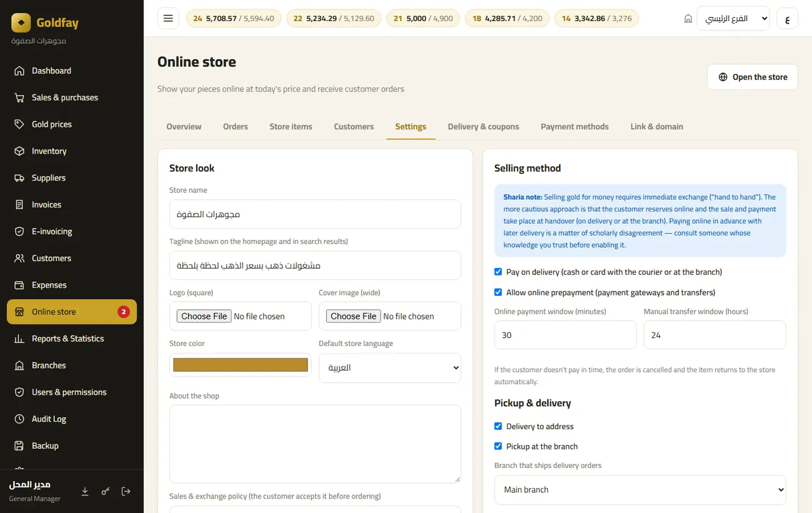The image size is (812, 513).
Task: Switch to the Overview tab
Action: click(184, 126)
